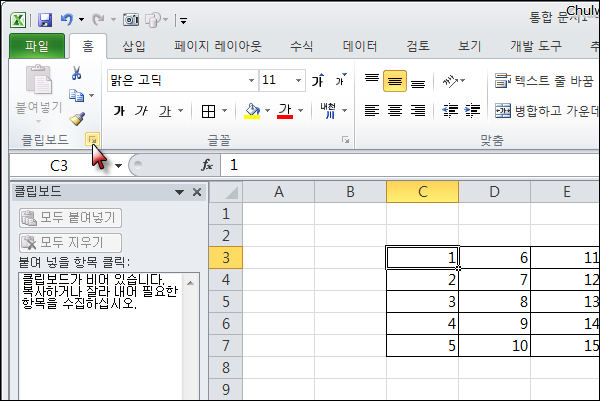Viewport: 600px width, 401px height.
Task: Switch to the 수식 tab
Action: [301, 46]
